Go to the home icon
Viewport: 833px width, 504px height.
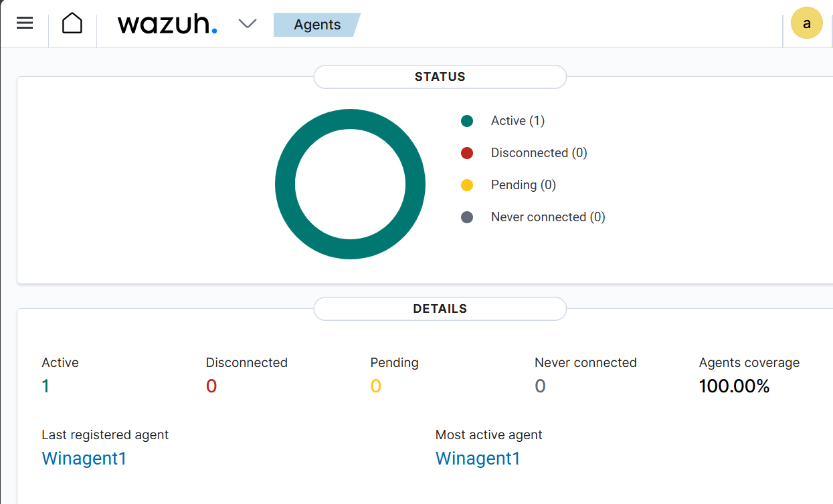click(x=72, y=23)
